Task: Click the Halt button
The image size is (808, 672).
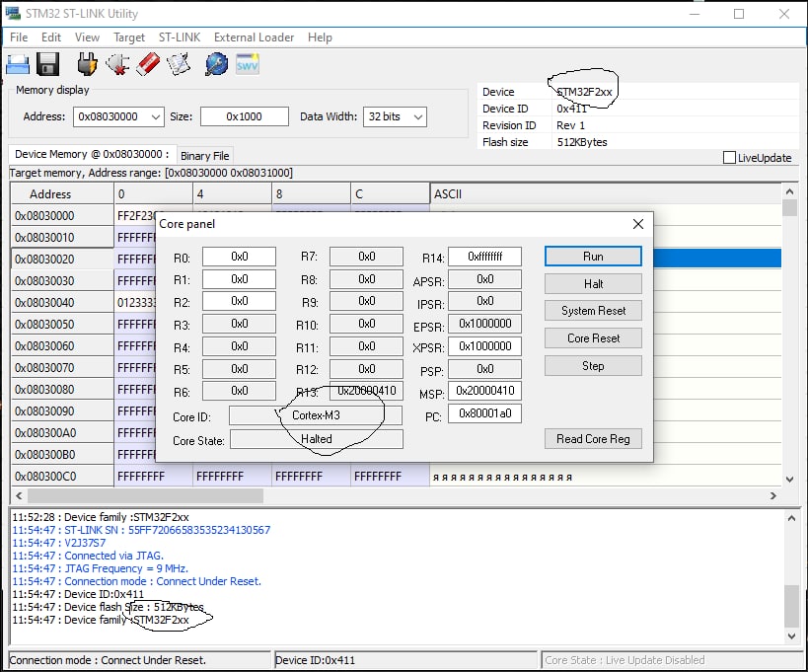Action: (x=593, y=283)
